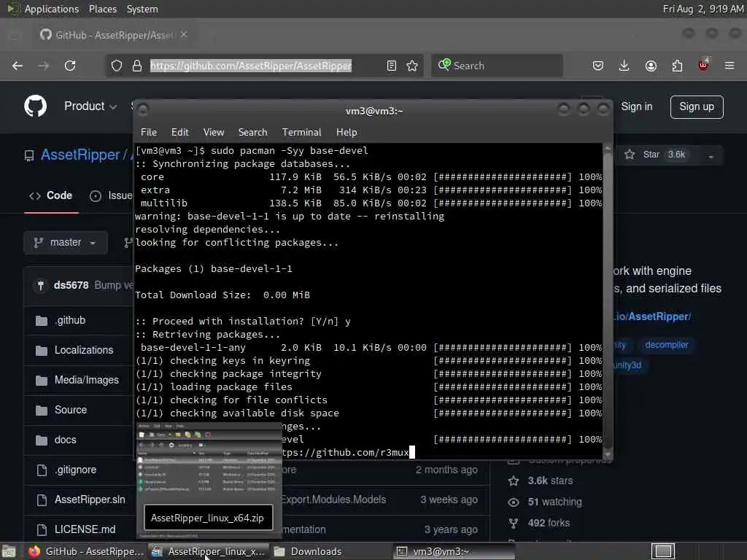Image resolution: width=747 pixels, height=560 pixels.
Task: Click the AssetRipper_linux_x64.zip window preview thumbnail
Action: coord(209,480)
